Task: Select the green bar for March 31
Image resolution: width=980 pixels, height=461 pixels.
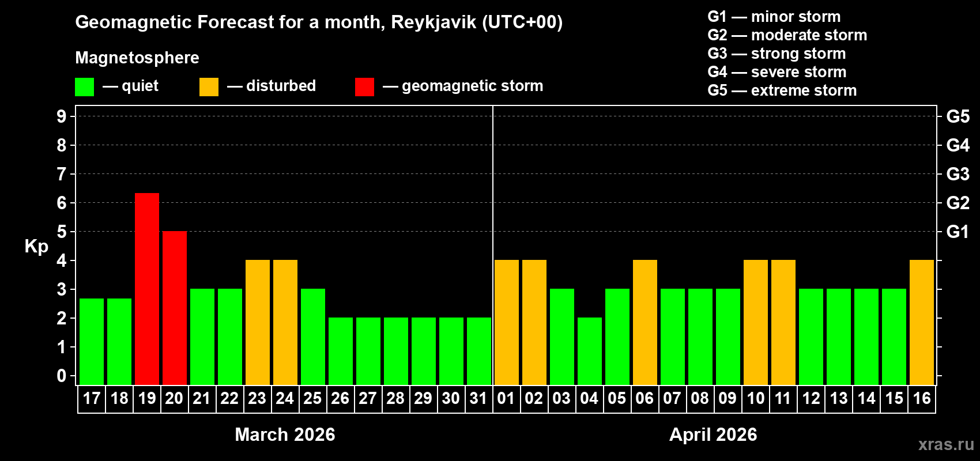Action: coord(479,351)
